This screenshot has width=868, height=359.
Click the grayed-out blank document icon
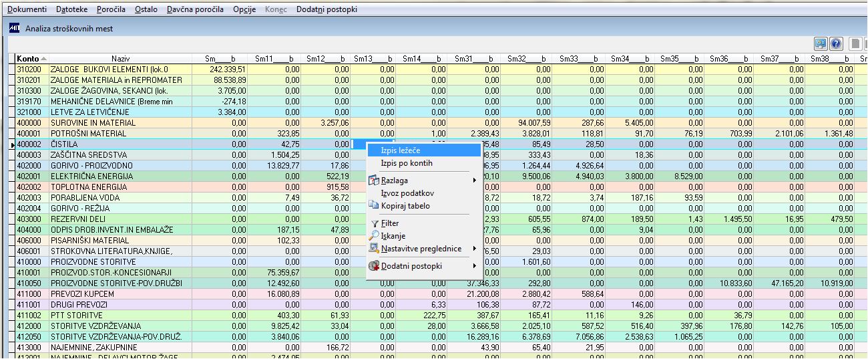855,44
